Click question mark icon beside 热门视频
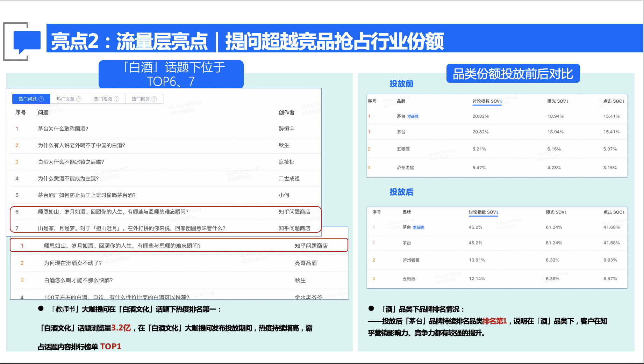644x364 pixels. [117, 99]
